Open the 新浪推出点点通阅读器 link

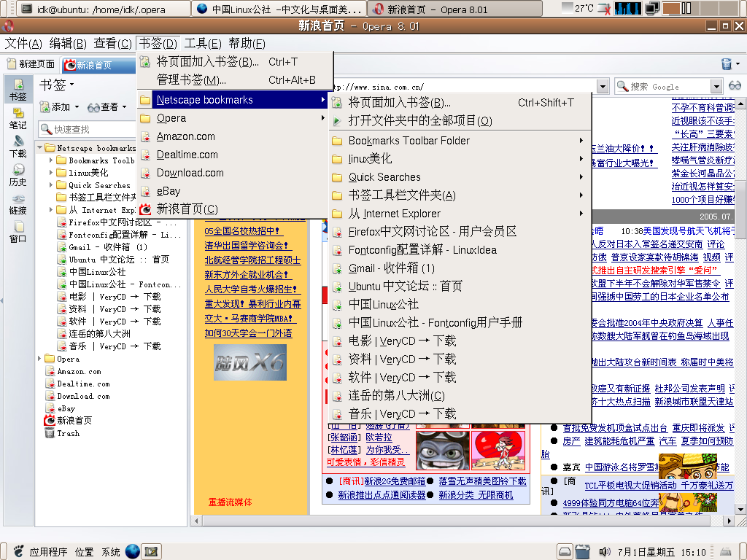(382, 495)
